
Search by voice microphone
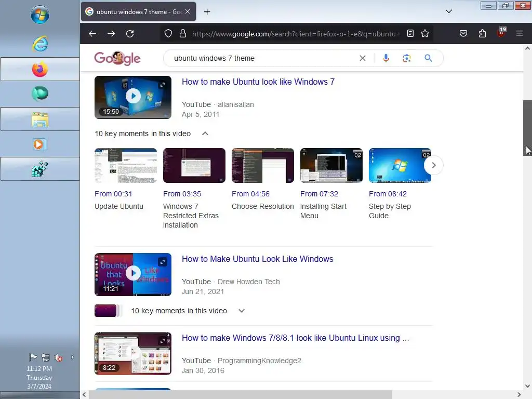click(386, 58)
